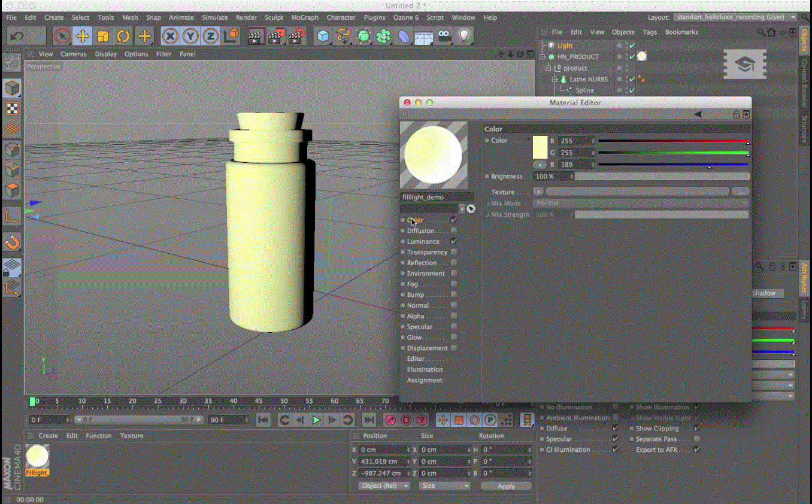Open the material manager Texture menu

tap(132, 436)
